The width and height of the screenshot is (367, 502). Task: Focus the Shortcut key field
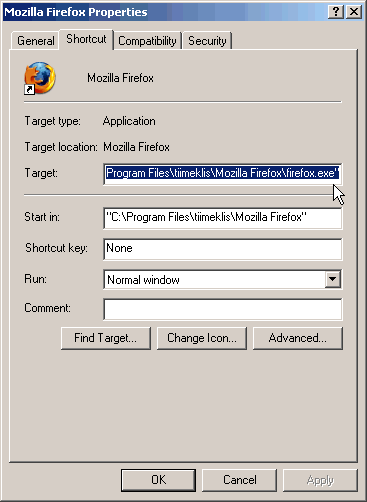[223, 249]
